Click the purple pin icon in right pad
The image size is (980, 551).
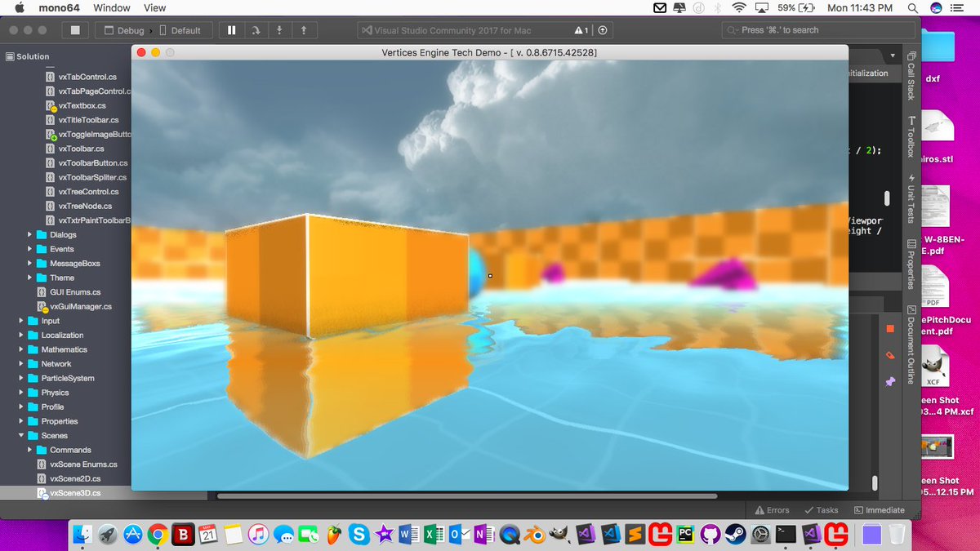point(890,381)
